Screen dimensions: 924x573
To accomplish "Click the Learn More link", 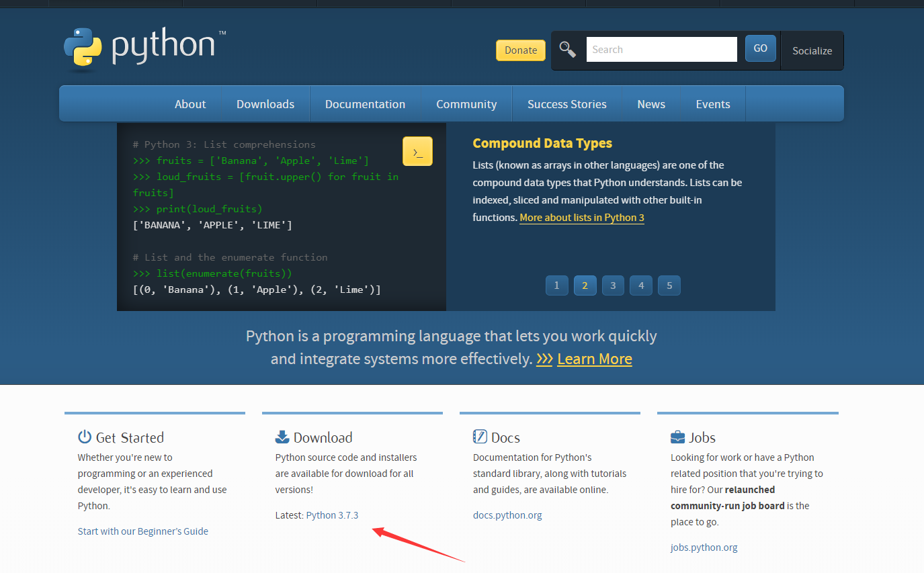I will 595,359.
